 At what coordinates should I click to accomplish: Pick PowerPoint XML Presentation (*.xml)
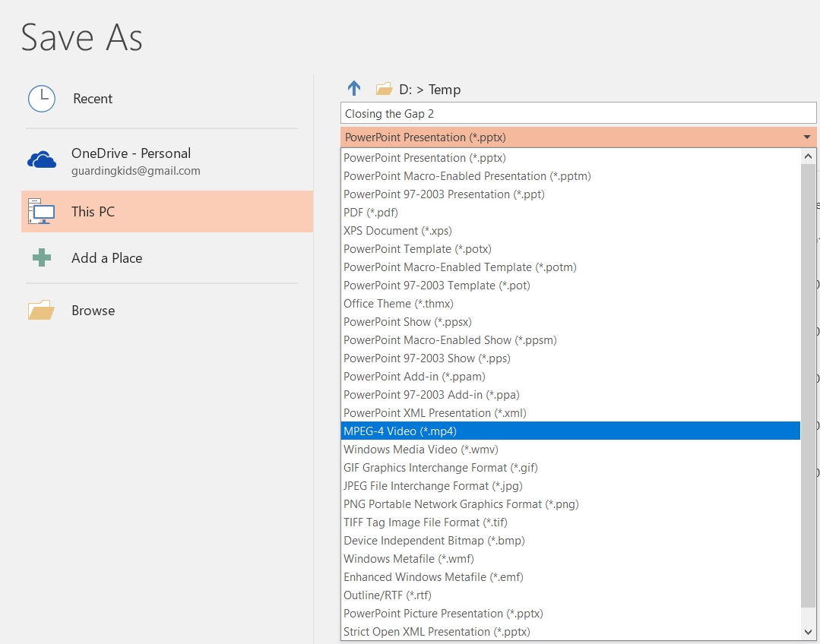[x=571, y=413]
